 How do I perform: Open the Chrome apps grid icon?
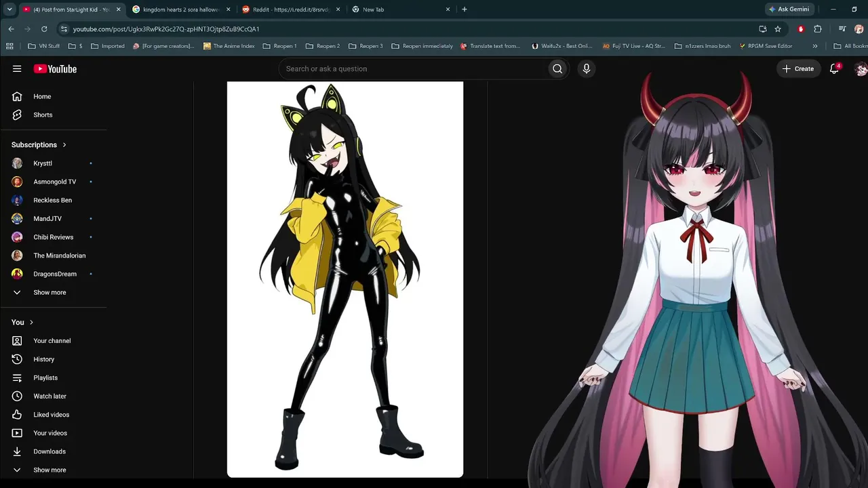point(9,46)
